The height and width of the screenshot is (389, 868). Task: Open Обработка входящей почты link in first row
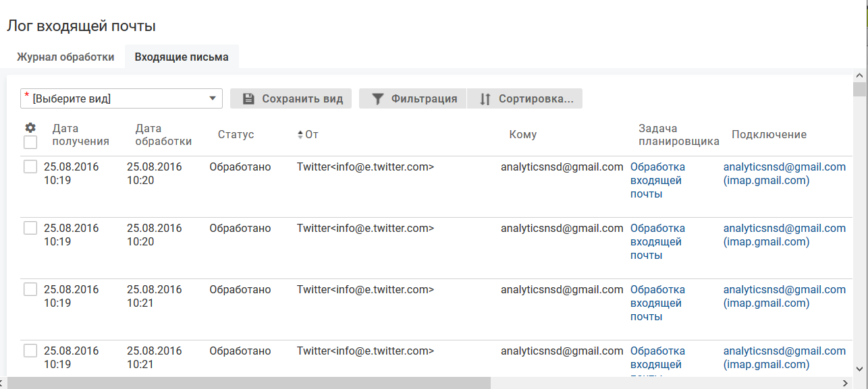pos(657,180)
